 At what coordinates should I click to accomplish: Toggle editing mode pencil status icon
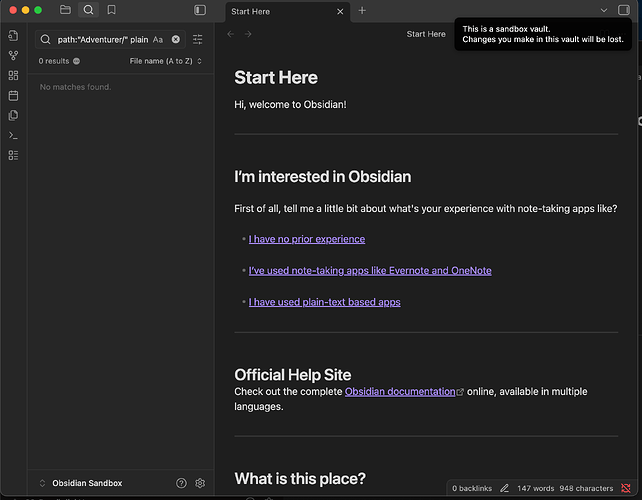click(x=504, y=488)
